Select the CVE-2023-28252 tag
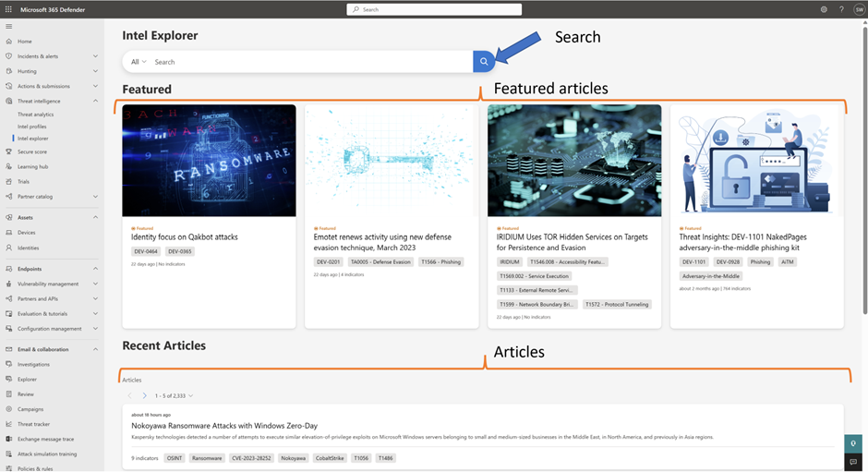The height and width of the screenshot is (472, 868). click(251, 458)
